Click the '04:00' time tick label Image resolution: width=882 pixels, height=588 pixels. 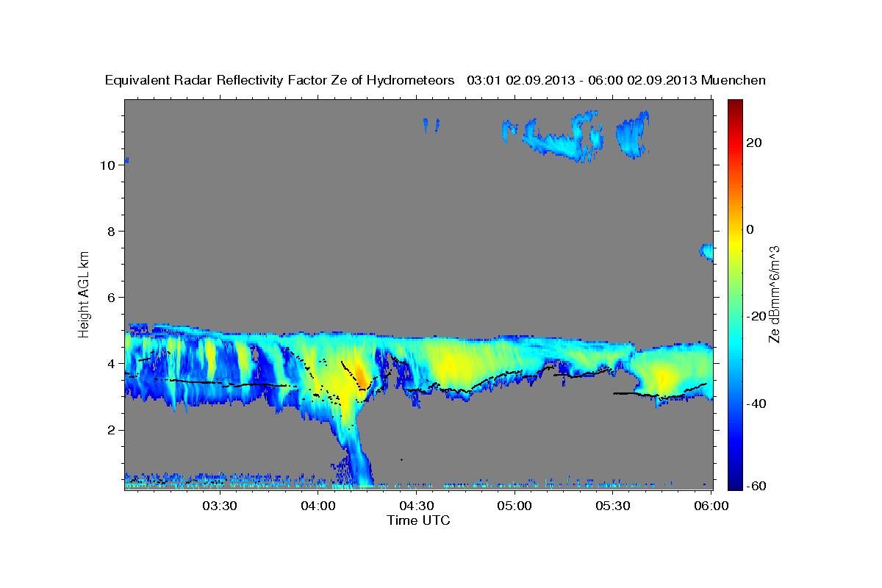(x=318, y=506)
